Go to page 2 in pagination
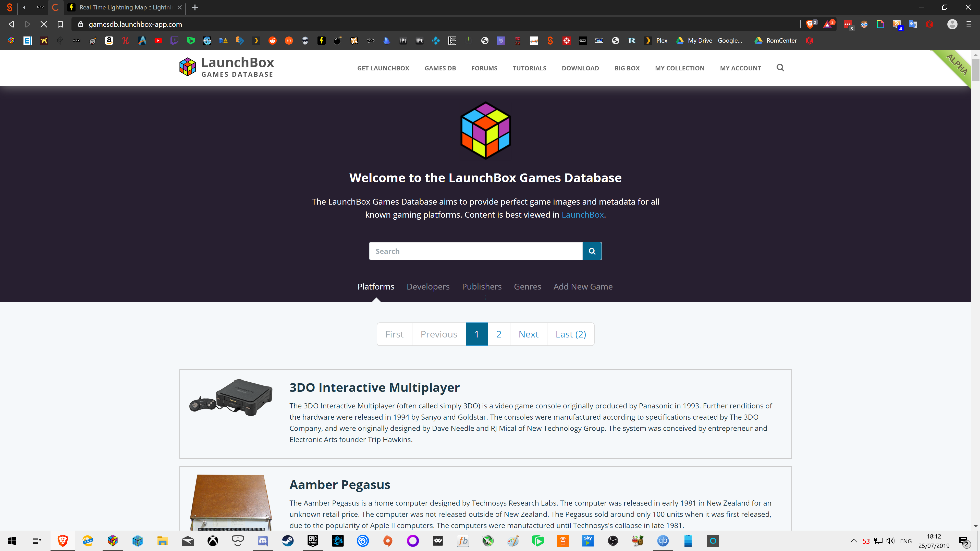980x551 pixels. [499, 334]
